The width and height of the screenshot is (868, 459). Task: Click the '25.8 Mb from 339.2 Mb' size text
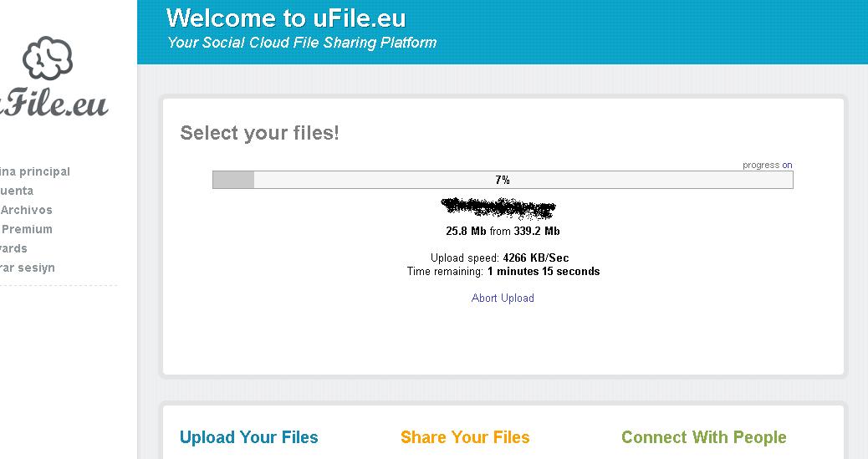pos(503,231)
